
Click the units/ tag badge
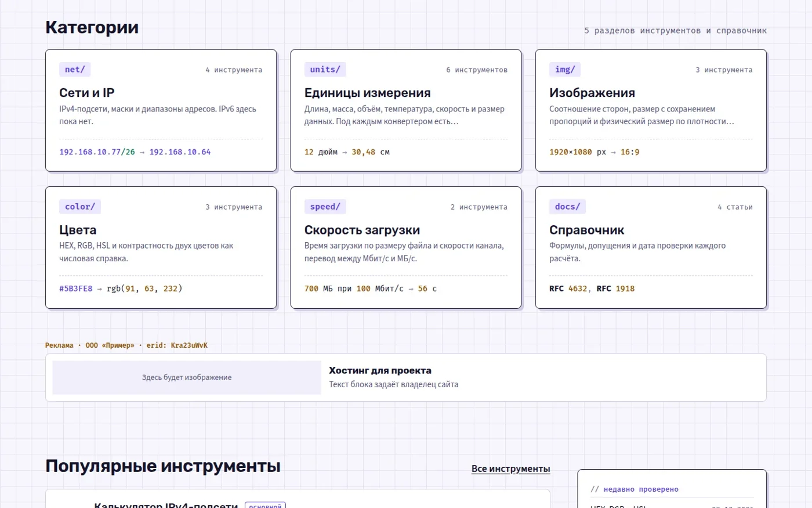[x=325, y=70]
